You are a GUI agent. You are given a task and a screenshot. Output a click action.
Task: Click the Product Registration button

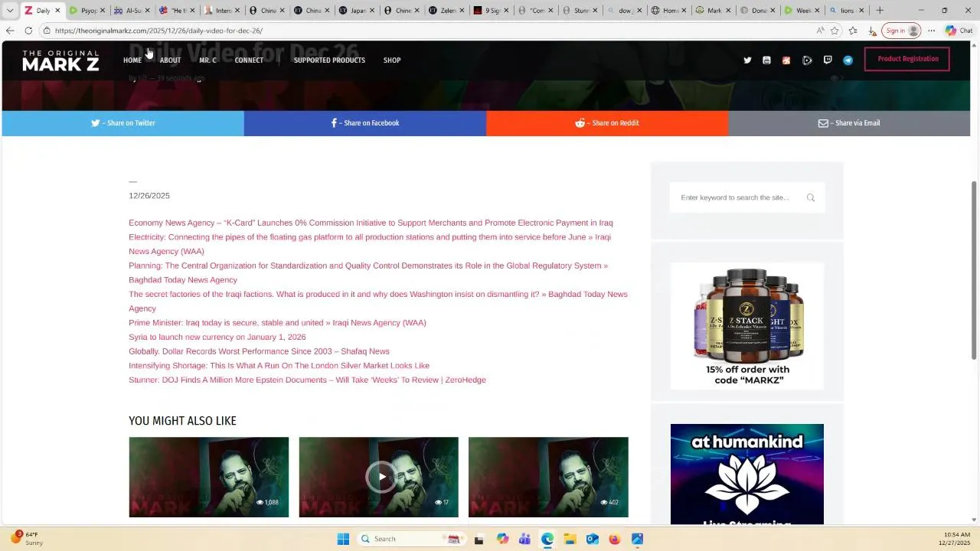coord(907,59)
